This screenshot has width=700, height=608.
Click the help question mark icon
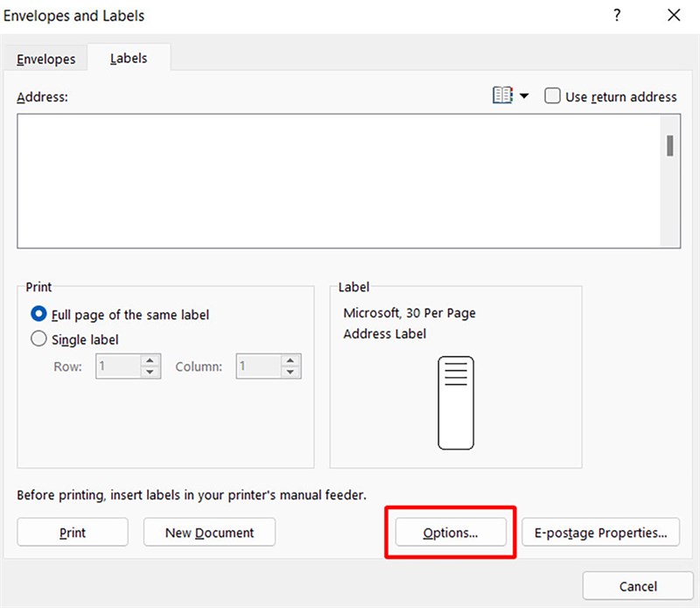(617, 15)
